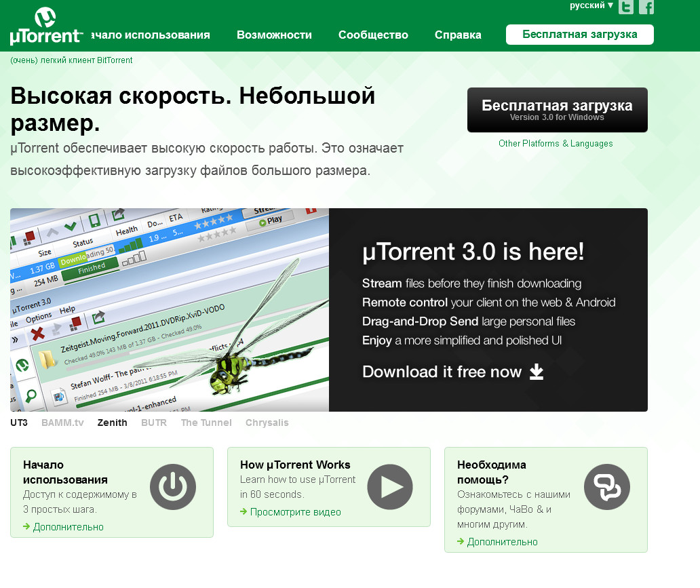Screen dimensions: 700x588
Task: Click the Remote control your client line
Action: (488, 302)
